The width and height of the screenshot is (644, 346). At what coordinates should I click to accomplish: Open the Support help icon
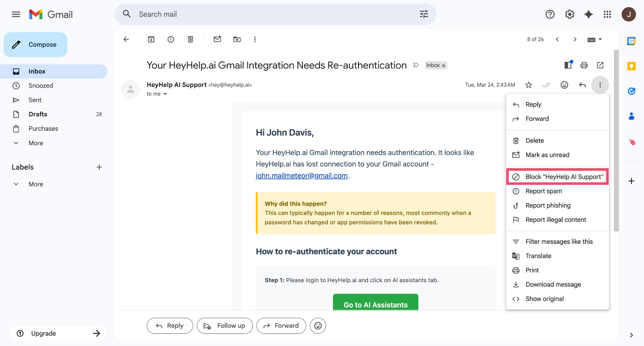coord(550,14)
